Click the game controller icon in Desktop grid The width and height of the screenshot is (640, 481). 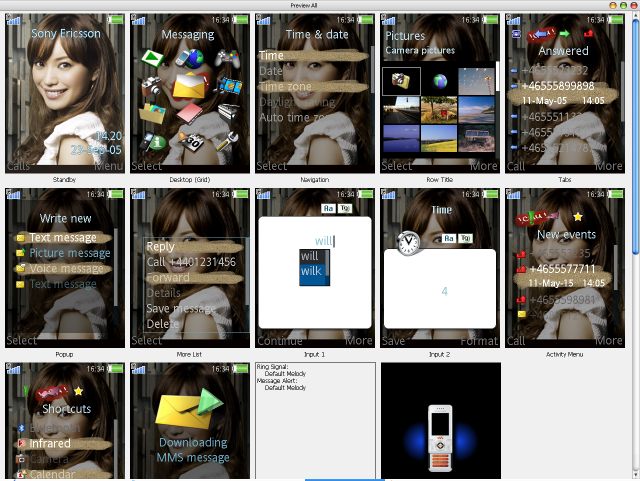tap(227, 58)
